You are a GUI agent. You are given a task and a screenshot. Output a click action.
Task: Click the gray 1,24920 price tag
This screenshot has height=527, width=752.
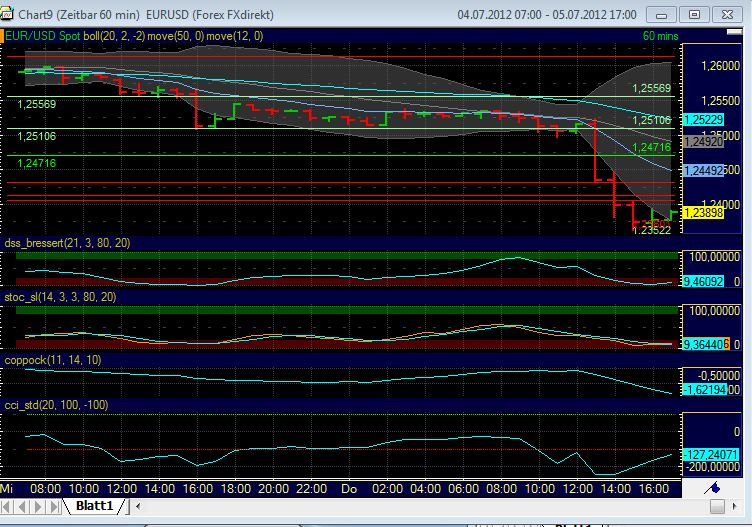(703, 141)
